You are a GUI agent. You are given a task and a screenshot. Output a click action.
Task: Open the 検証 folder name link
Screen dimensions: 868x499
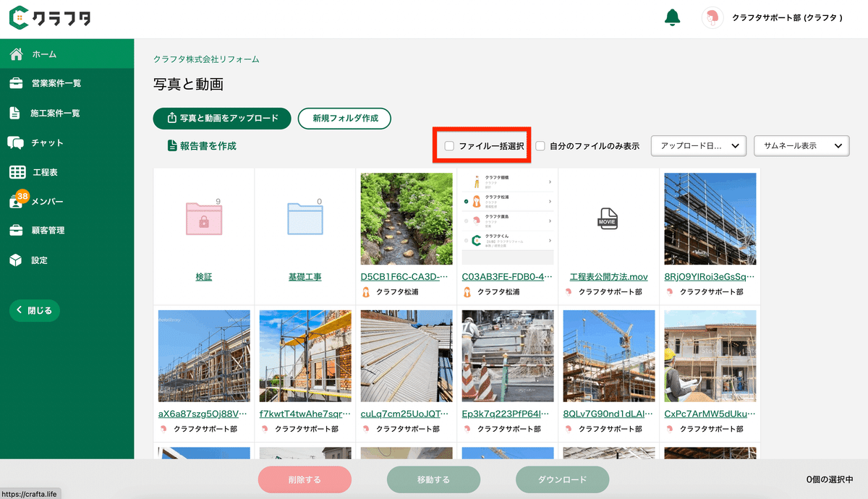[x=204, y=277]
